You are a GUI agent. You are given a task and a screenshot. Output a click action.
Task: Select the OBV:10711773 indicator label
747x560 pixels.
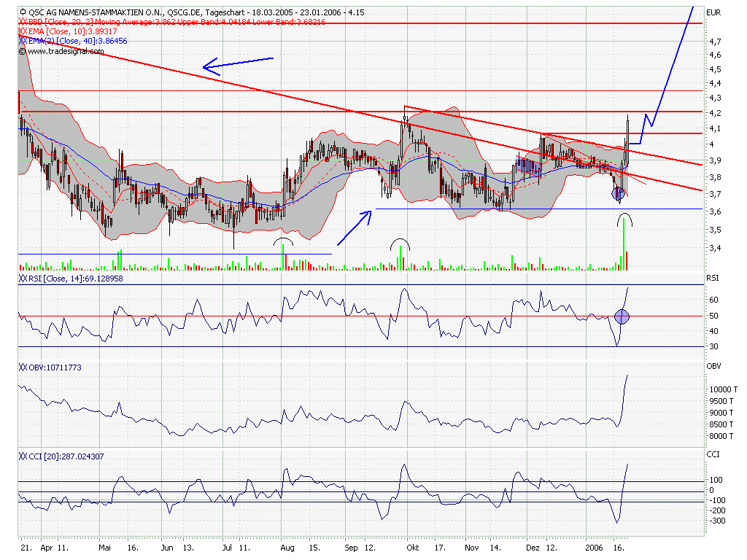[x=55, y=367]
